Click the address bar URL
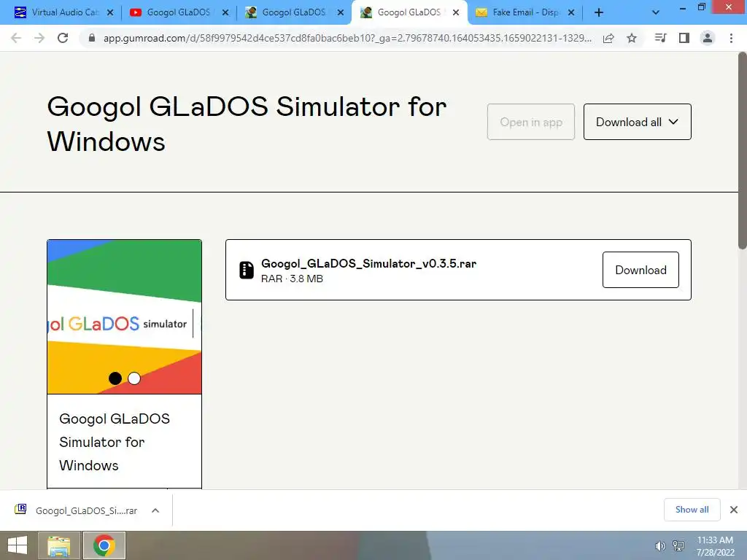 tap(347, 38)
